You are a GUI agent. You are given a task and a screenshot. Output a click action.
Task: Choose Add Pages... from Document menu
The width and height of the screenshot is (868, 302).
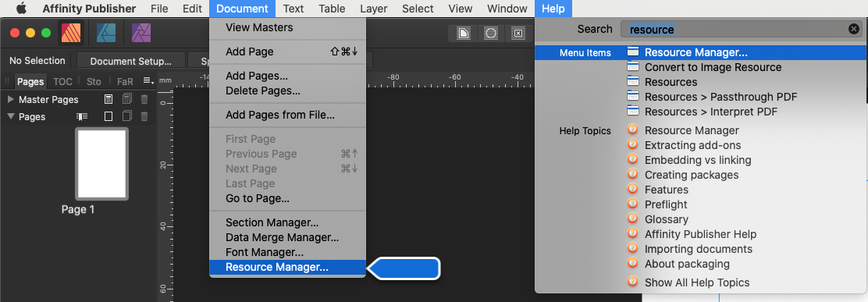[288, 76]
